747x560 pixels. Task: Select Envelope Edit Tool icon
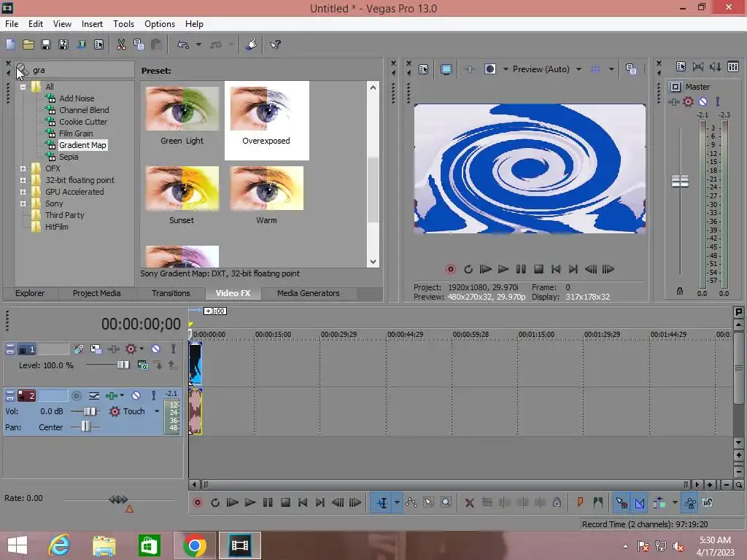pyautogui.click(x=411, y=503)
